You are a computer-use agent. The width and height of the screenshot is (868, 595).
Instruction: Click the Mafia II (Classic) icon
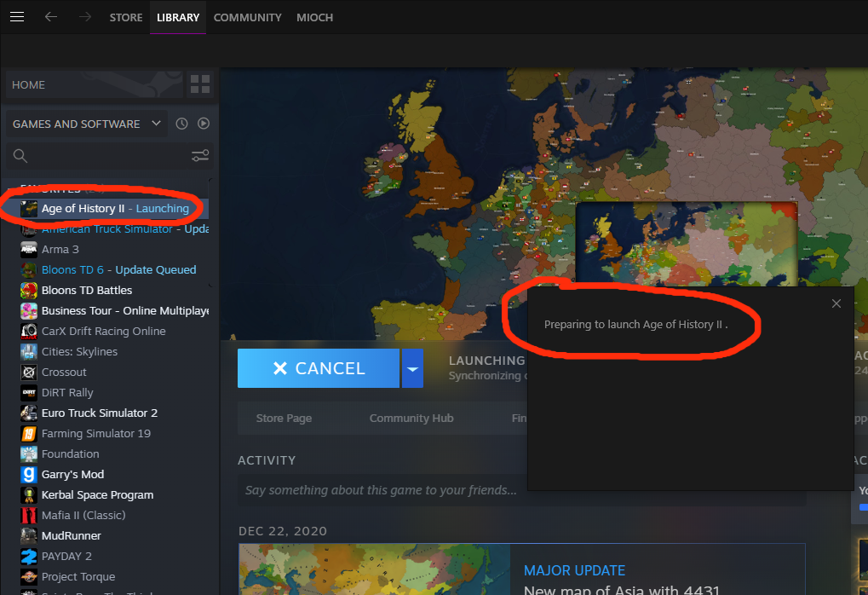29,516
